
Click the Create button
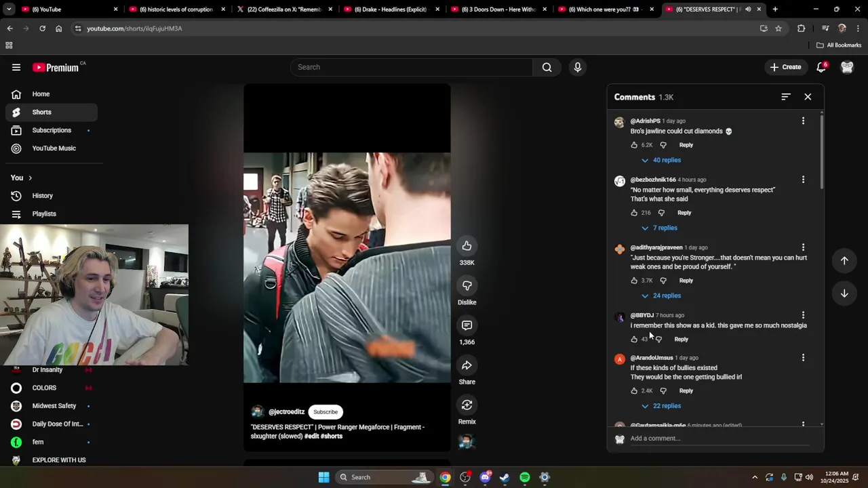point(786,67)
